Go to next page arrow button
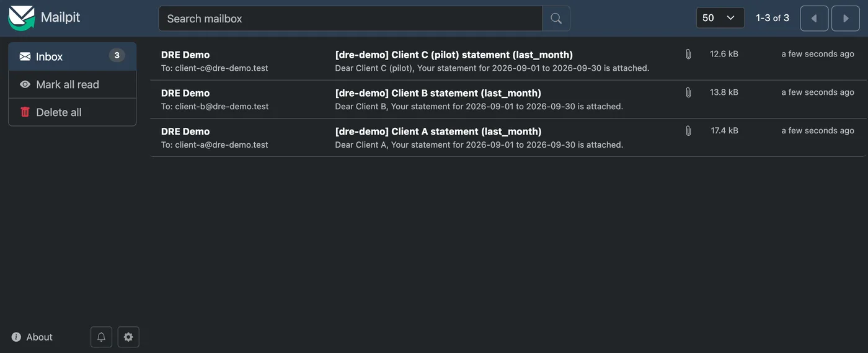Viewport: 868px width, 353px height. (x=846, y=19)
